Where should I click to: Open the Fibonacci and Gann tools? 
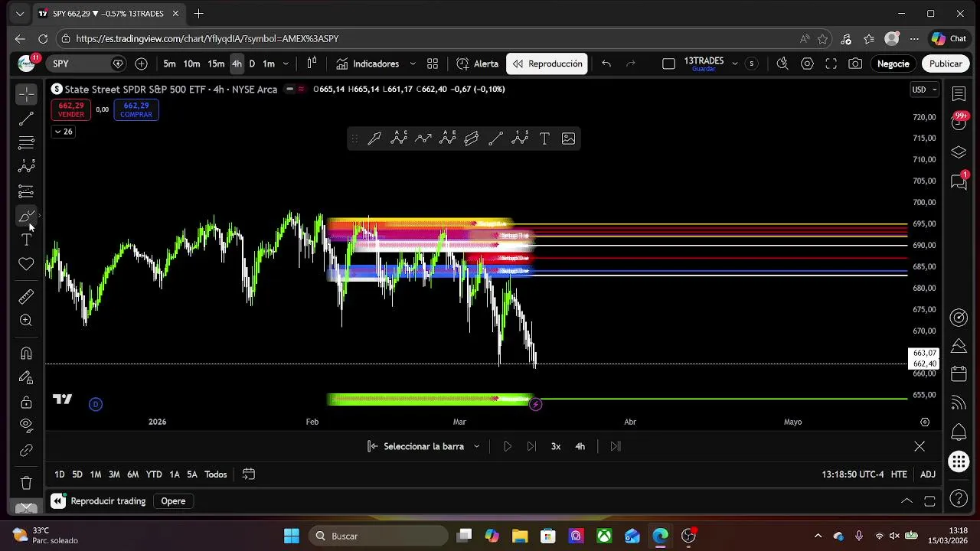tap(26, 143)
